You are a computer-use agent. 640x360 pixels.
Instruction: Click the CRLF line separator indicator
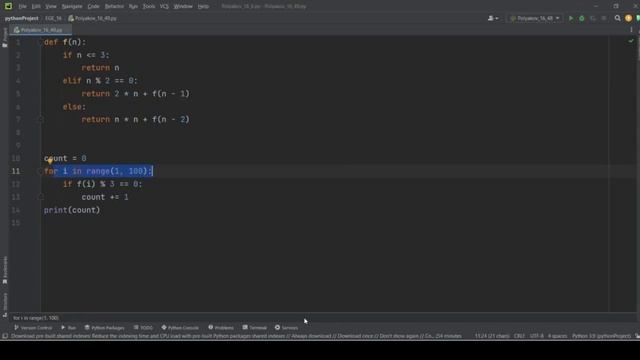519,336
